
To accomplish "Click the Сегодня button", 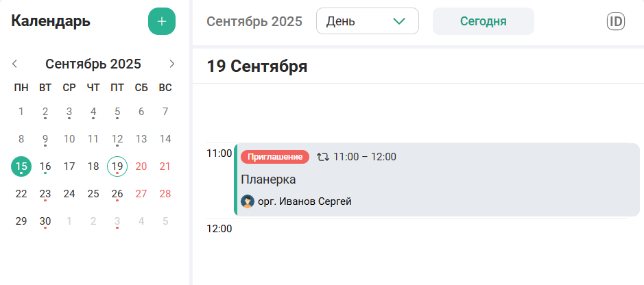I will 483,21.
